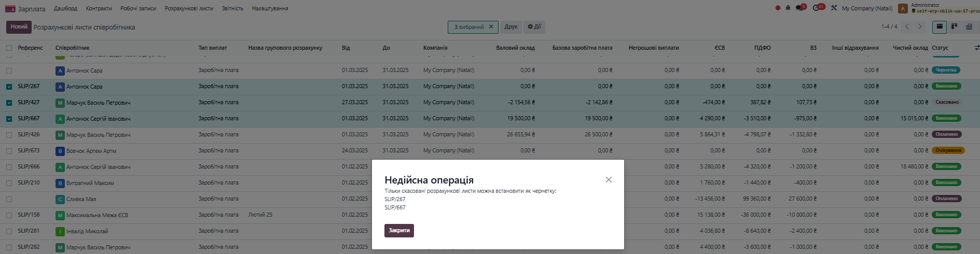This screenshot has width=980, height=254.
Task: Uncheck the SLIP/427 row checkbox
Action: point(9,103)
